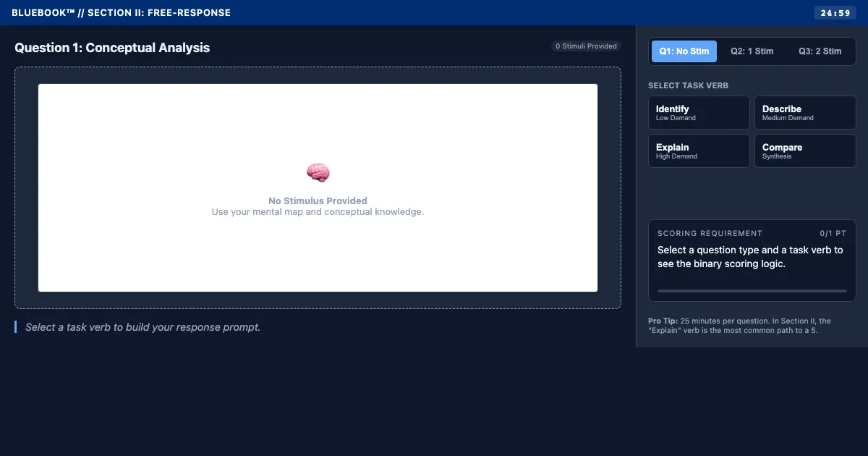The image size is (868, 456).
Task: Click the 0 Stimuli Provided badge
Action: (x=586, y=46)
